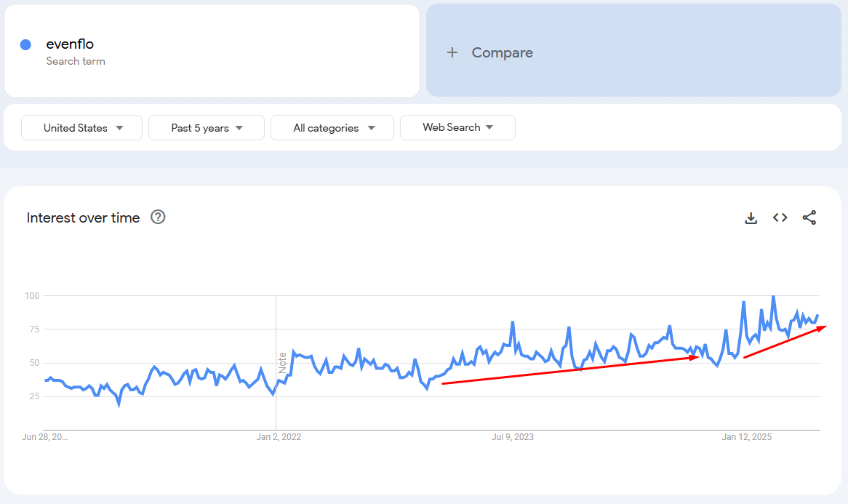Click the Jun 28 start date label

coord(44,437)
